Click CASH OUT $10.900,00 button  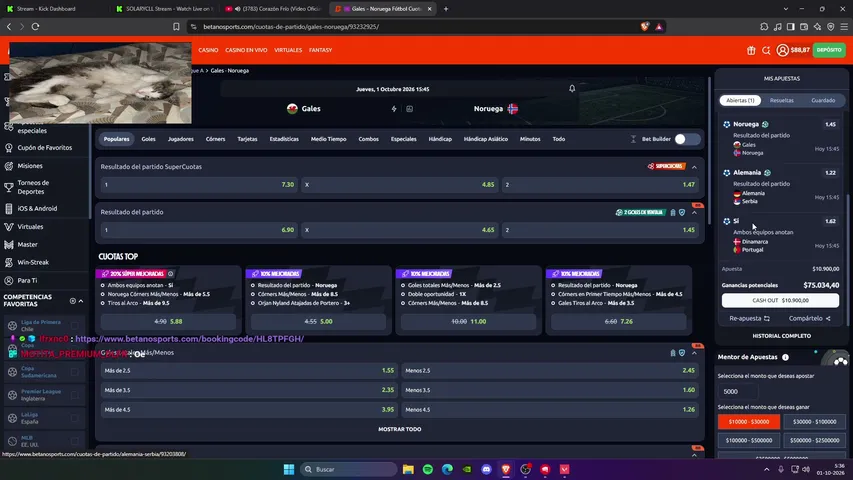(780, 300)
